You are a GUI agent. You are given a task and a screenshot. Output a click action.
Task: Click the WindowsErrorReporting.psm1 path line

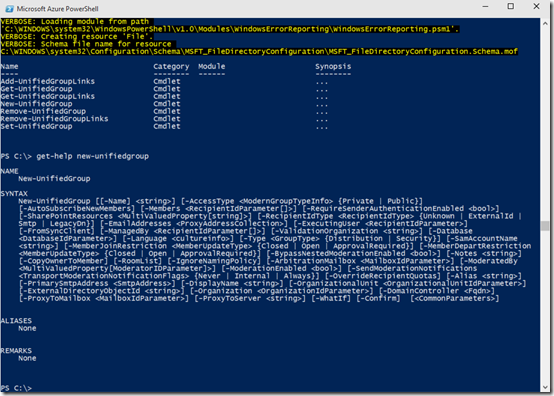coord(230,29)
